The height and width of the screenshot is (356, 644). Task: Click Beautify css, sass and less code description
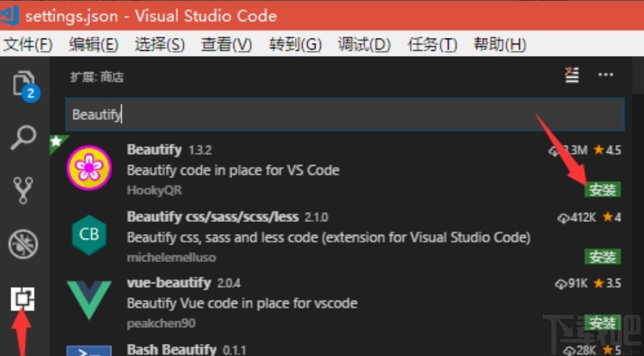(x=328, y=237)
